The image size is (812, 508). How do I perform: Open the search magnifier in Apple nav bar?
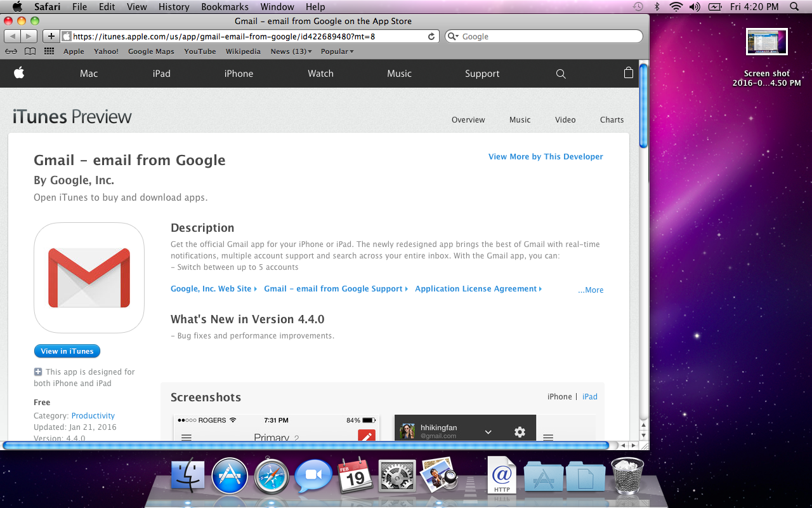(561, 74)
